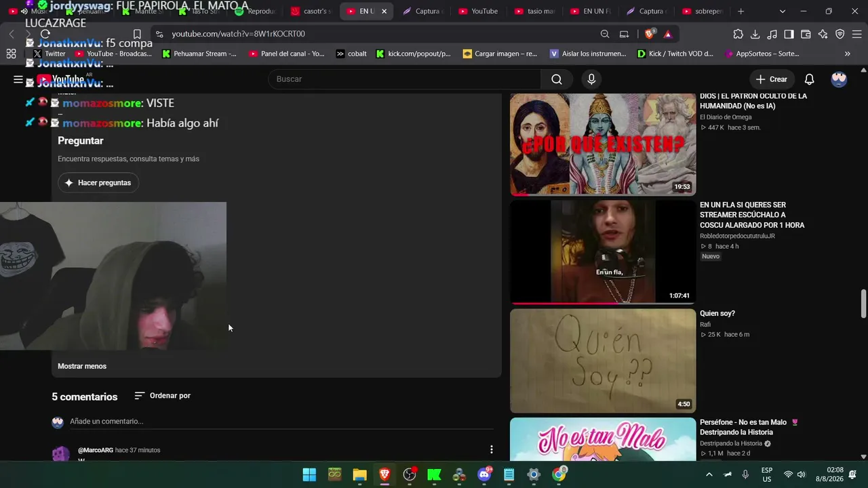This screenshot has width=868, height=488.
Task: Bookmark this page with the bookmark icon
Action: click(137, 34)
